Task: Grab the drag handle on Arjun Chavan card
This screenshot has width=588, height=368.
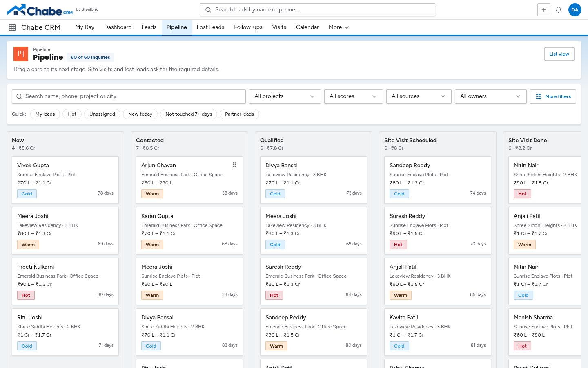Action: tap(234, 165)
